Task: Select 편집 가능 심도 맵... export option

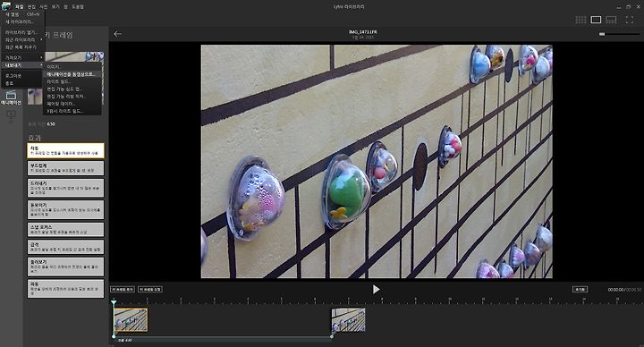Action: click(x=72, y=89)
